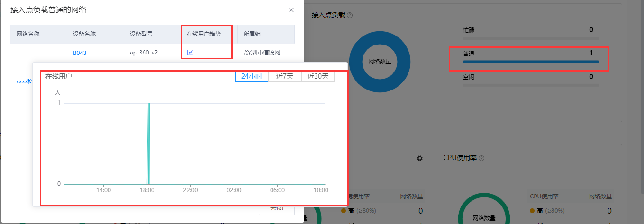
Task: Click the online user trend chart icon
Action: 190,53
